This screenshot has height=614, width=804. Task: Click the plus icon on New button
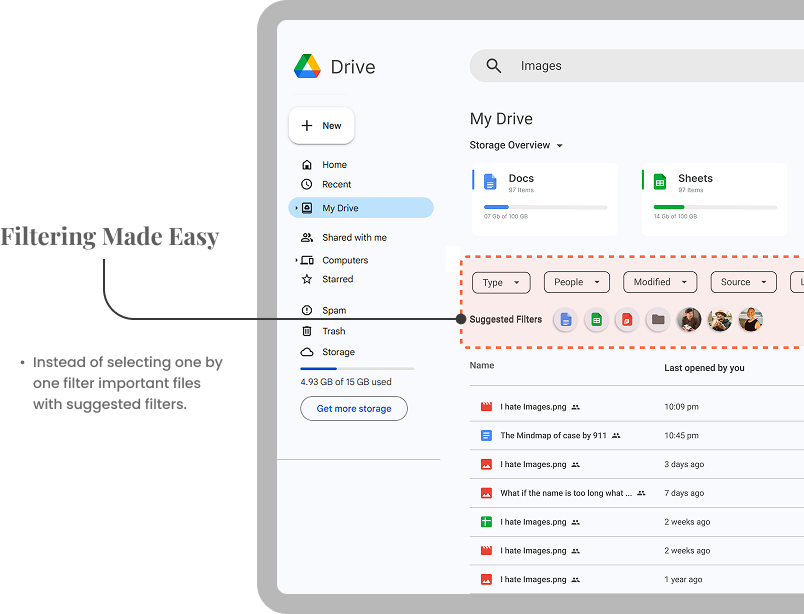point(307,126)
